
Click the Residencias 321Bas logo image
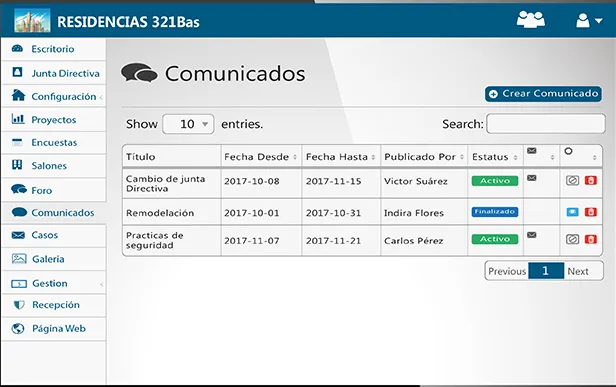coord(32,20)
